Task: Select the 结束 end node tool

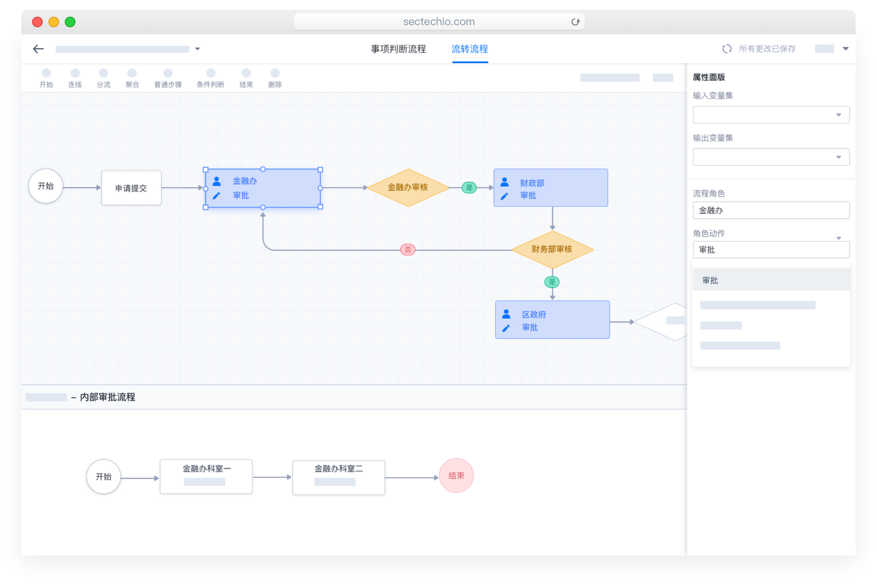Action: point(246,78)
